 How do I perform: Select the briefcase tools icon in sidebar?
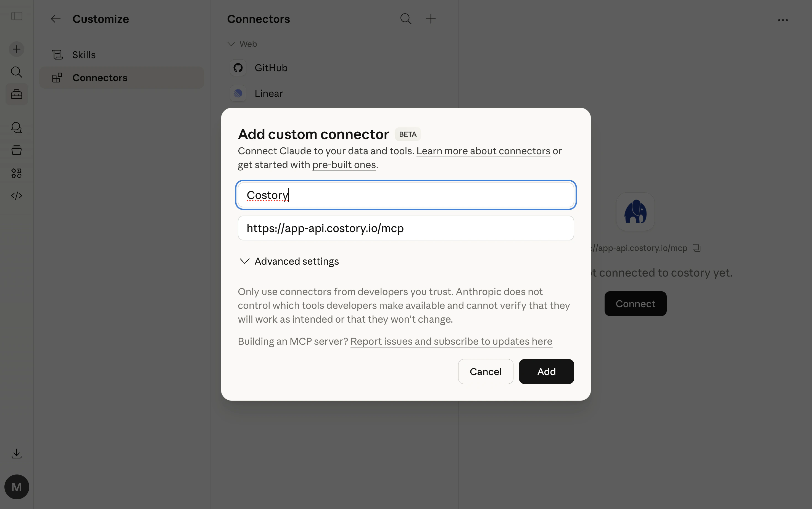(16, 94)
